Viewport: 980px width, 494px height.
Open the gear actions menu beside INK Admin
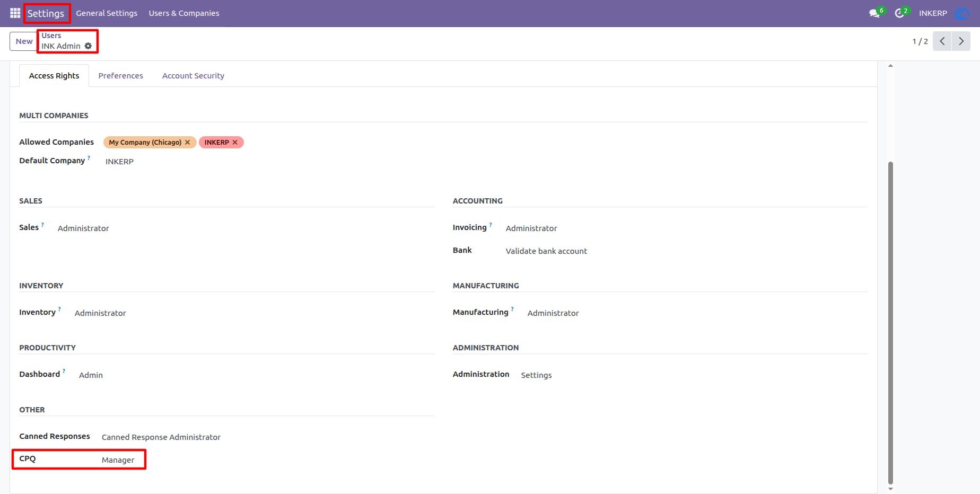point(88,46)
